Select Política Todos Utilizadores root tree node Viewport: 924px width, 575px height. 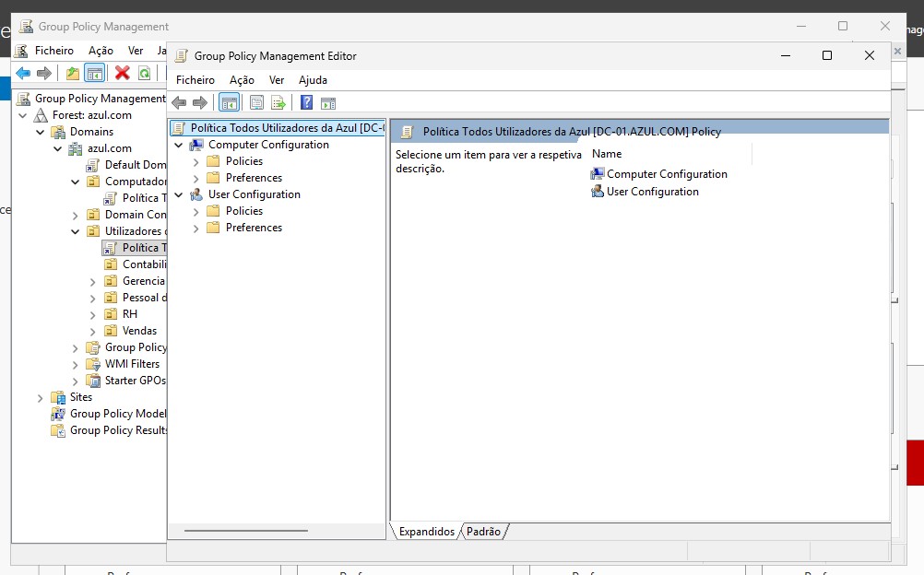tap(277, 128)
